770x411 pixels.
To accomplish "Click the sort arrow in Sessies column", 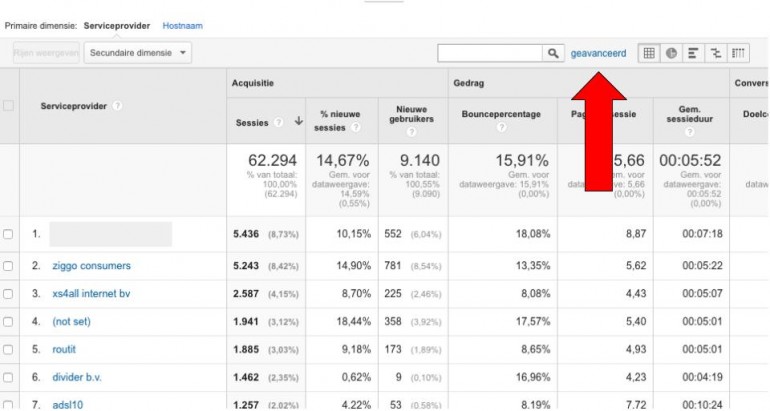I will click(x=298, y=121).
